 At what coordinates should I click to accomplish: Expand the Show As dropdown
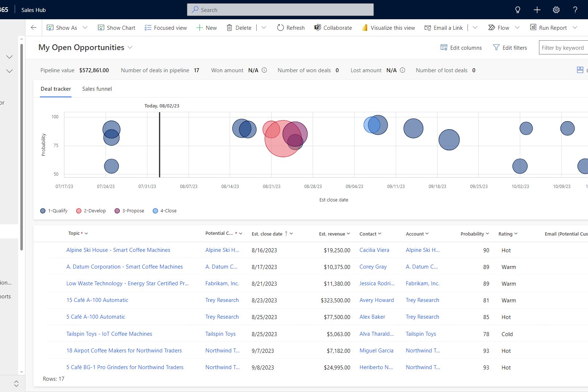85,28
